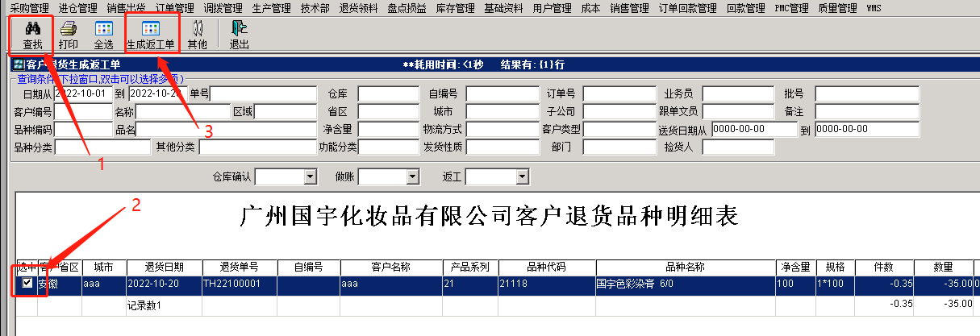Click the 其他 toolbar icon
Image resolution: width=980 pixels, height=336 pixels.
197,28
